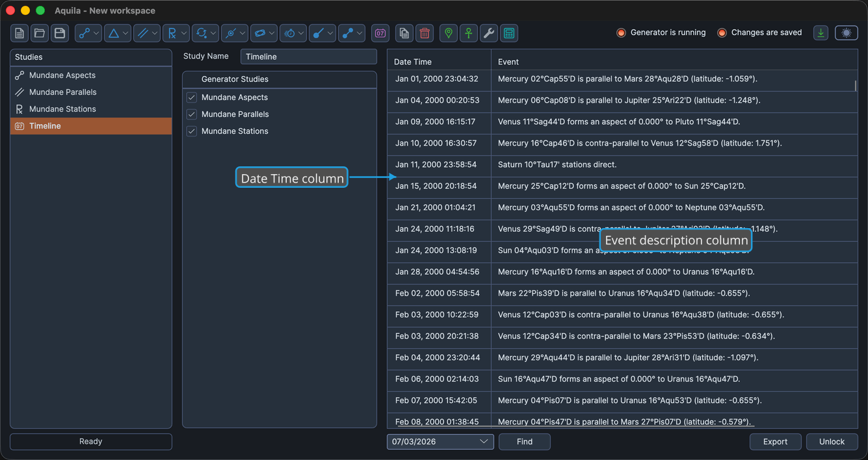Select Mundane Parallels in Studies list
Screen dimensions: 868x460
[x=91, y=92]
